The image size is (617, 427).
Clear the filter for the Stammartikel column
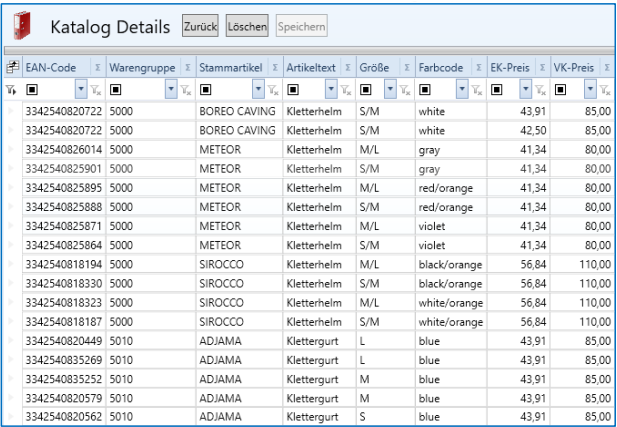[x=271, y=90]
